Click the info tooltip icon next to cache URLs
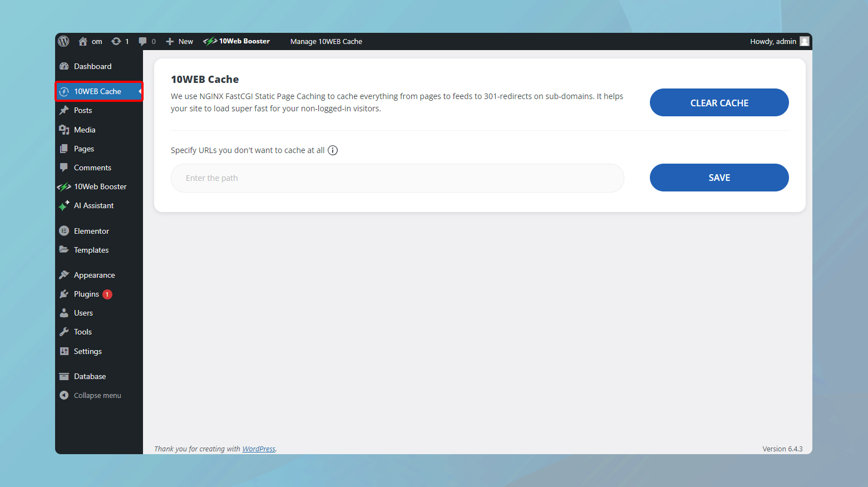The height and width of the screenshot is (487, 868). (x=332, y=150)
